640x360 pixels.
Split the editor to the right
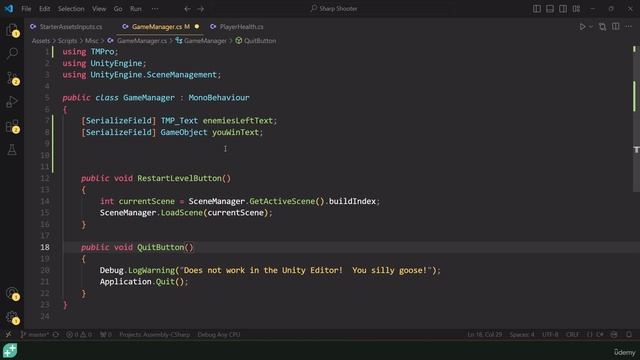click(616, 27)
